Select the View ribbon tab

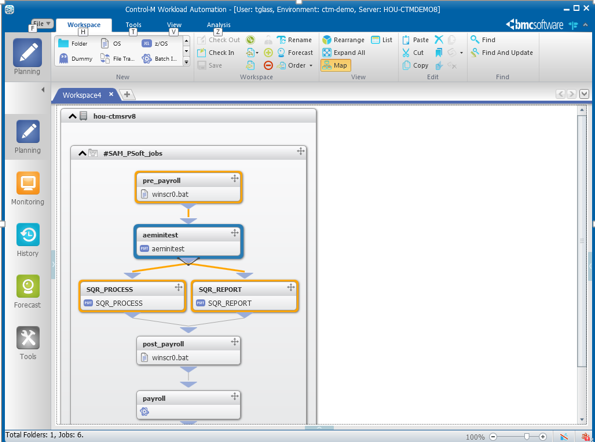(174, 25)
